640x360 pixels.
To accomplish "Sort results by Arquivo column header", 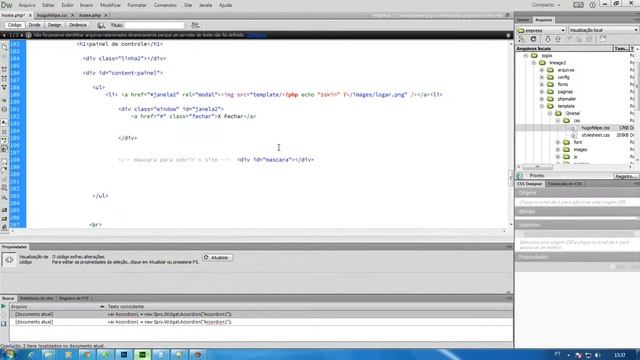I will pos(58,307).
